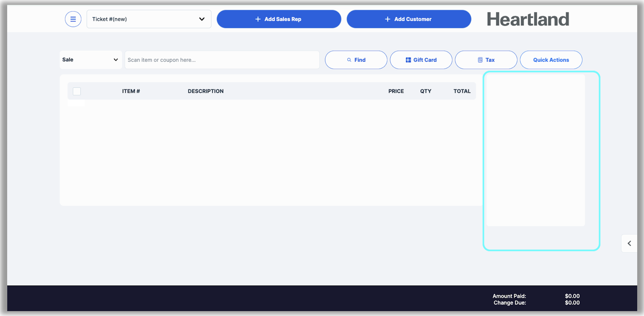Select the Tax calculator button

[486, 60]
